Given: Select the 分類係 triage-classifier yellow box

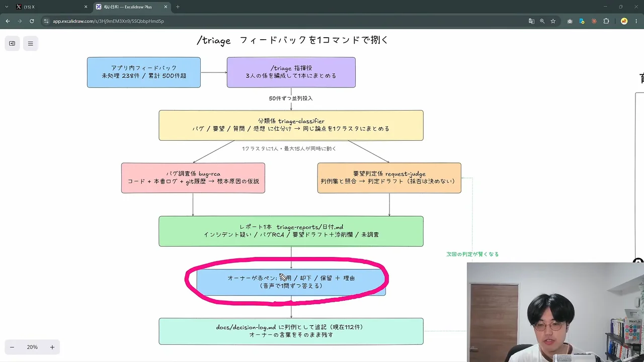Looking at the screenshot, I should [x=291, y=125].
